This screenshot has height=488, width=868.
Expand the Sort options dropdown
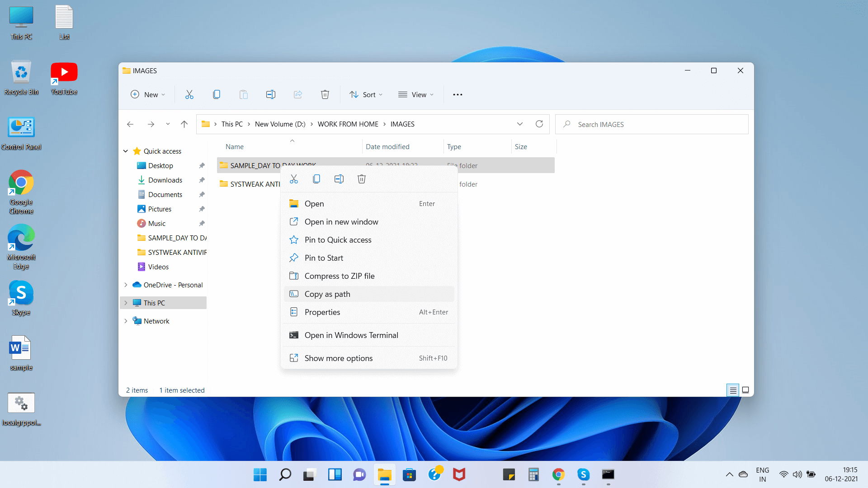click(366, 94)
